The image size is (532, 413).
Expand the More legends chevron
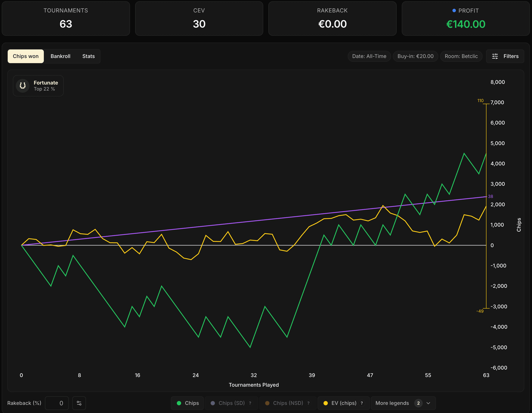pyautogui.click(x=428, y=403)
